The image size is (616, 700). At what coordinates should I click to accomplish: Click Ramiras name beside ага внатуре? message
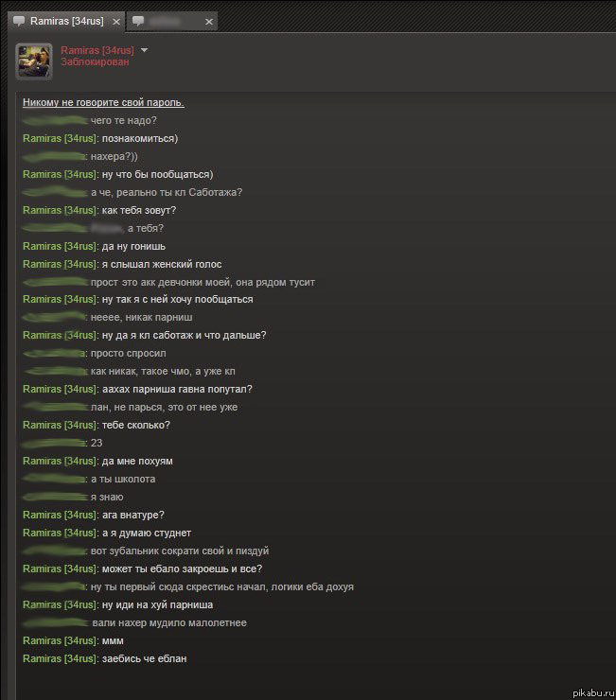coord(60,515)
